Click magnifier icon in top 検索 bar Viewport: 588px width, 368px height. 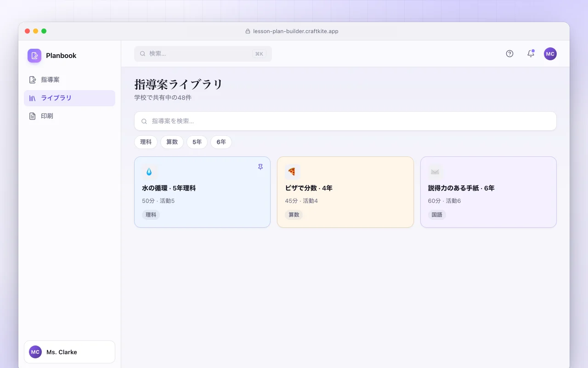143,54
